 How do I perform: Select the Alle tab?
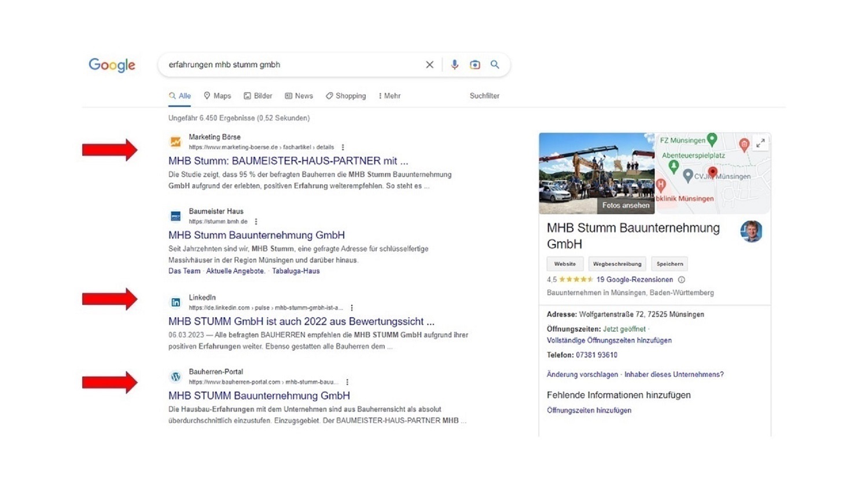tap(180, 96)
